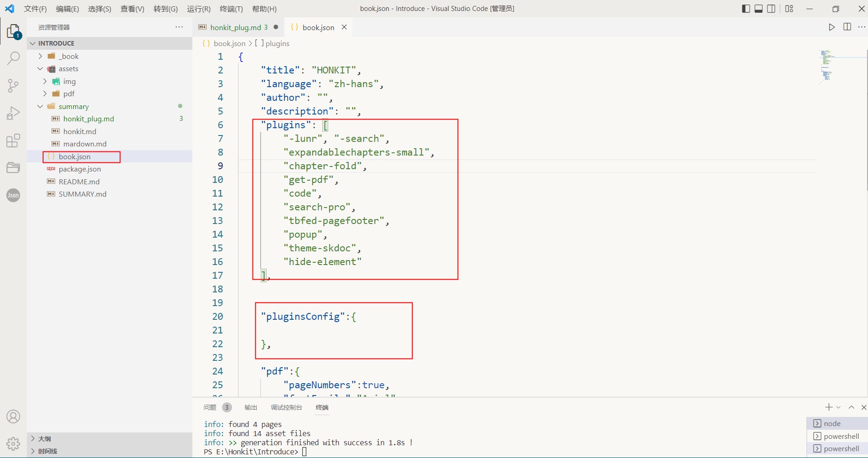Screen dimensions: 868x458
Task: Place cursor on "theme-skdoc" plugin line
Action: [322, 248]
